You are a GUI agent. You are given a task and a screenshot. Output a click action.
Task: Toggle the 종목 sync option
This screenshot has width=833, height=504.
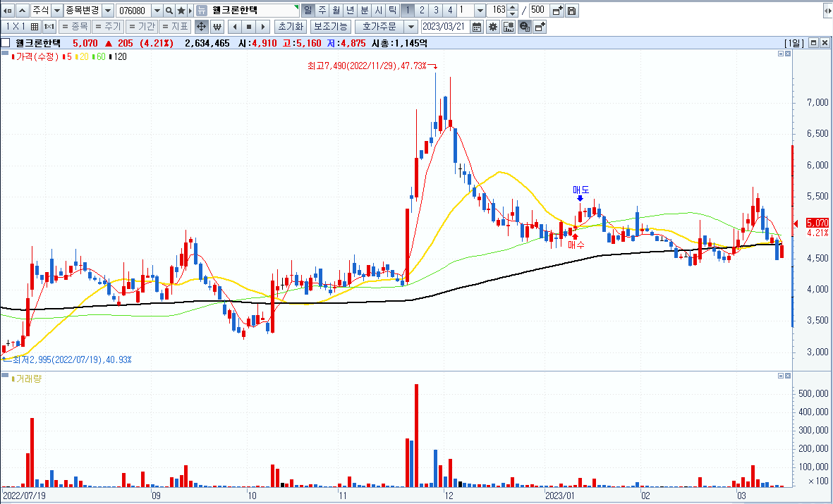pyautogui.click(x=74, y=27)
